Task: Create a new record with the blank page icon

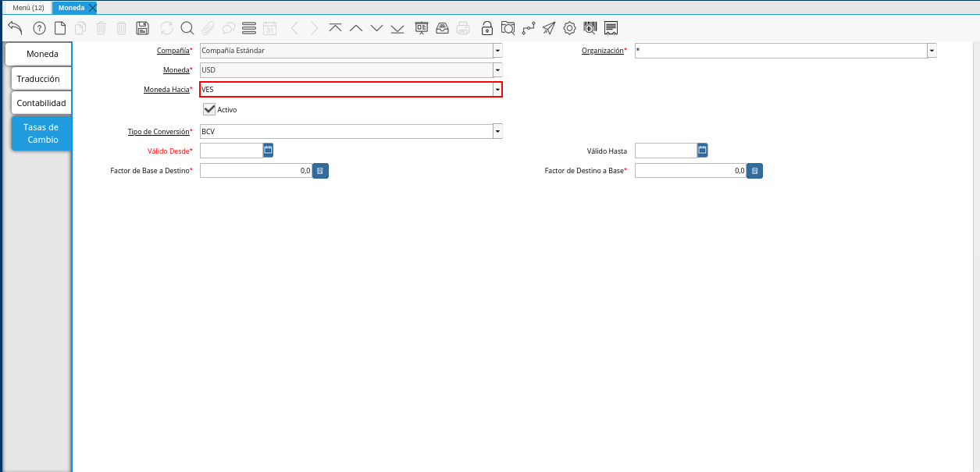Action: click(60, 28)
